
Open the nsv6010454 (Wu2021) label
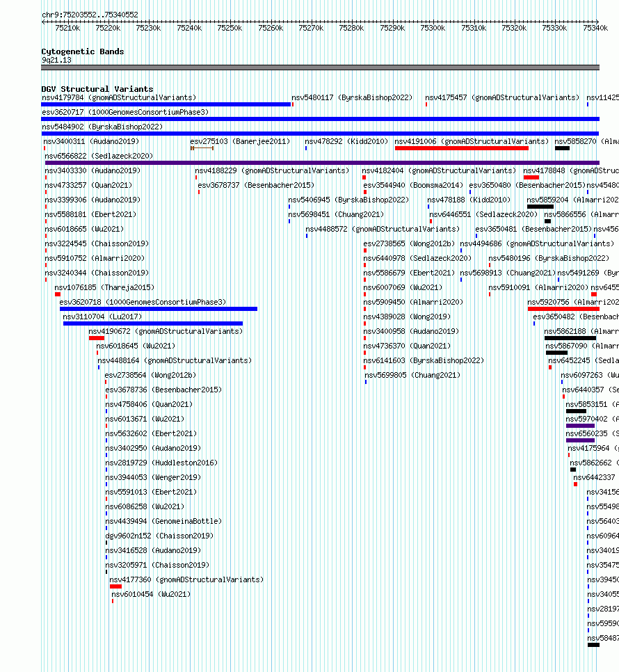(151, 594)
